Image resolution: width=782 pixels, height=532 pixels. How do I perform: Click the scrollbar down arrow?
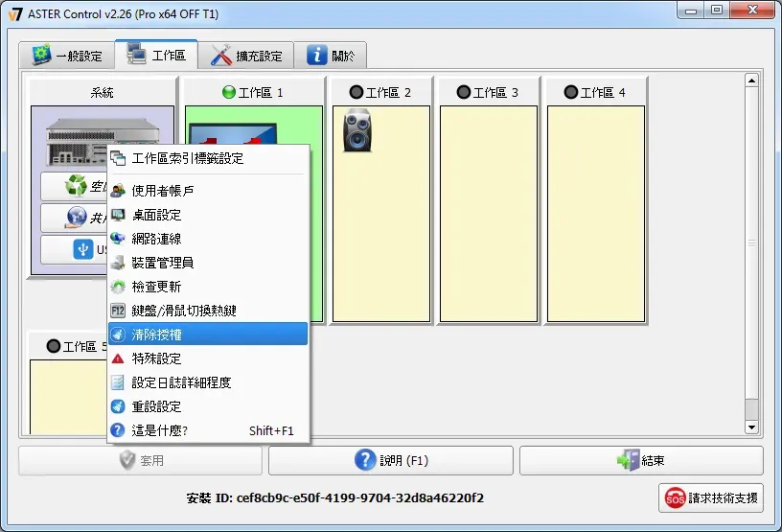[x=751, y=428]
